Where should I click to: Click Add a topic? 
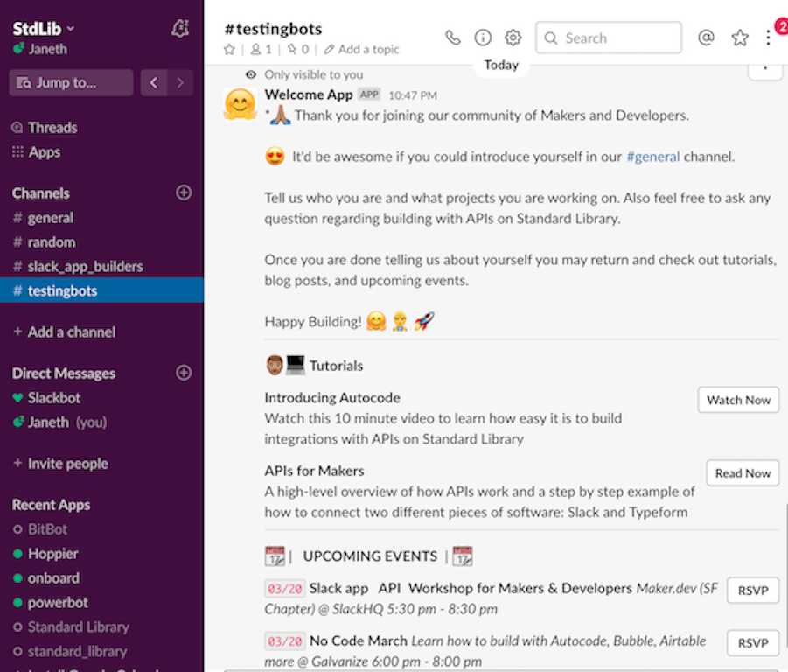pos(362,49)
